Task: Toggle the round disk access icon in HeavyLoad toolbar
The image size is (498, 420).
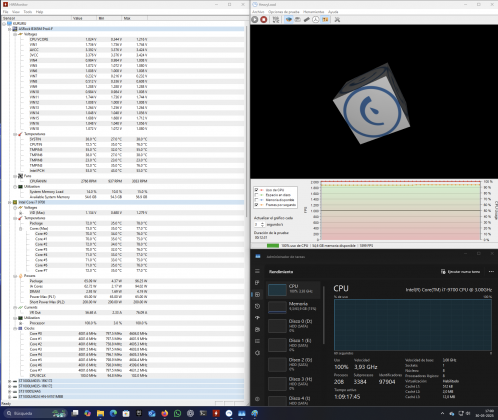Action: 316,20
